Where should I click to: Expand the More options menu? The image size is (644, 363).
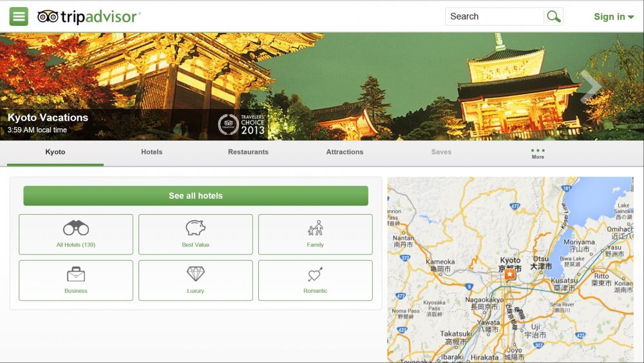click(x=538, y=153)
